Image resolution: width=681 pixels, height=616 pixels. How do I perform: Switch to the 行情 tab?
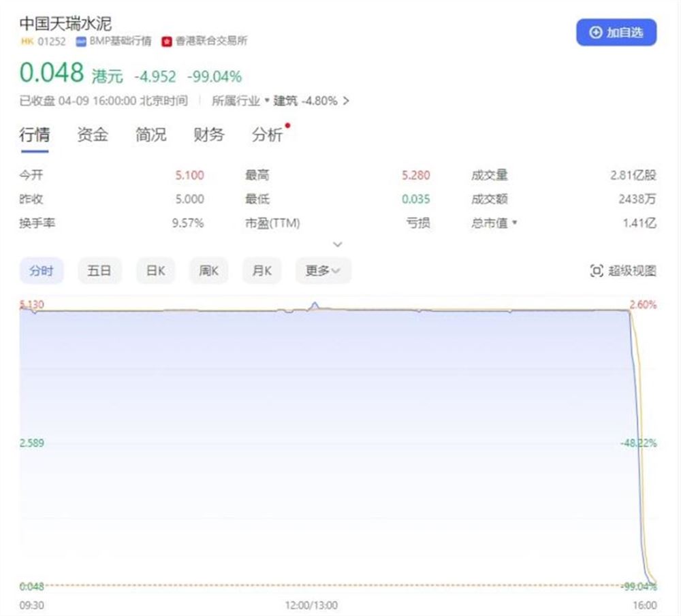click(x=34, y=135)
